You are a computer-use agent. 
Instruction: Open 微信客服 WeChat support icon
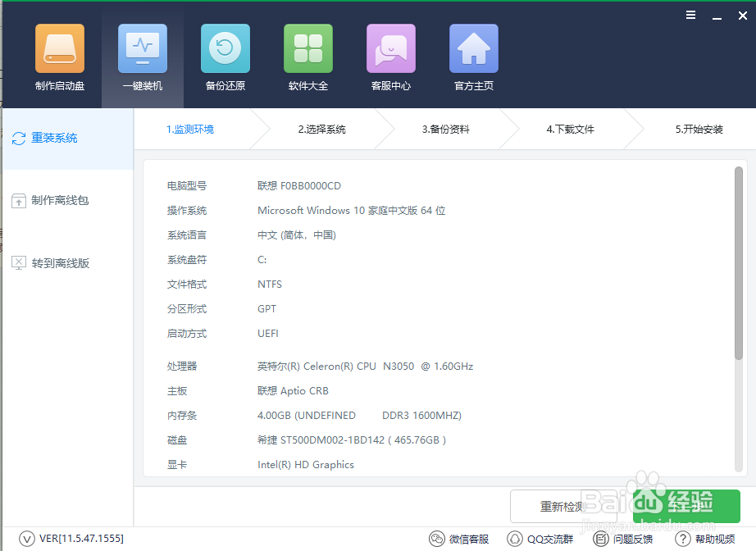459,539
